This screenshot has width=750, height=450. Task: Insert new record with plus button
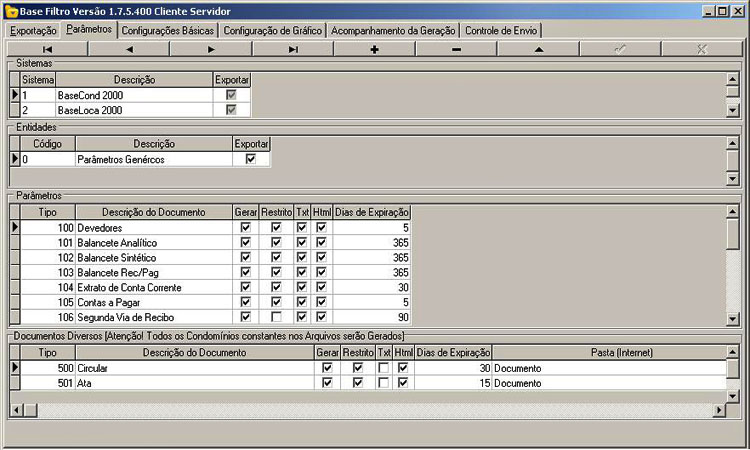[x=374, y=48]
